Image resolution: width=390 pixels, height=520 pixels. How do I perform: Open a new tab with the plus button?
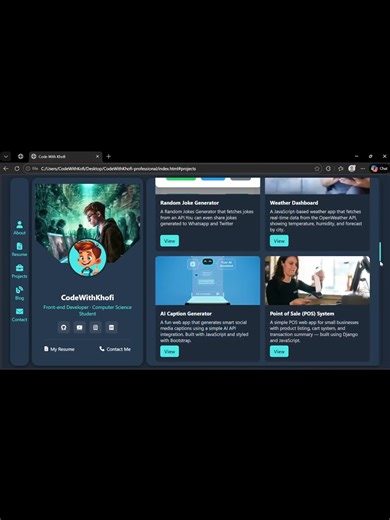click(x=108, y=156)
